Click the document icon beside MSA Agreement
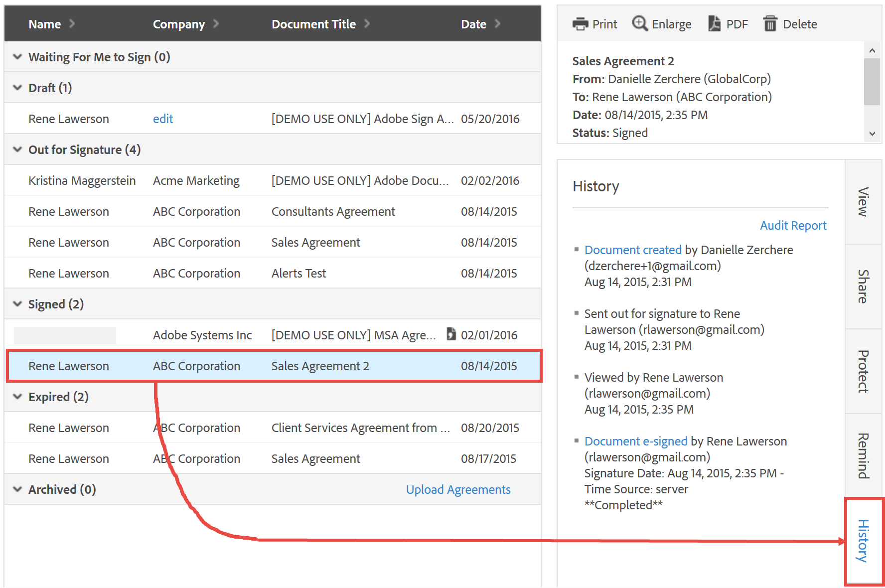The image size is (885, 588). (451, 334)
